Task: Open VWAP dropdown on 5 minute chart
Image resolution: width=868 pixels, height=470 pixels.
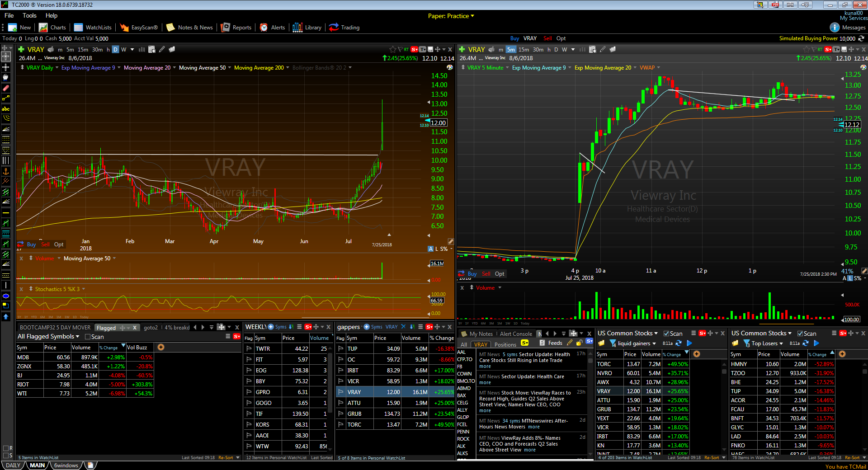Action: tap(658, 68)
